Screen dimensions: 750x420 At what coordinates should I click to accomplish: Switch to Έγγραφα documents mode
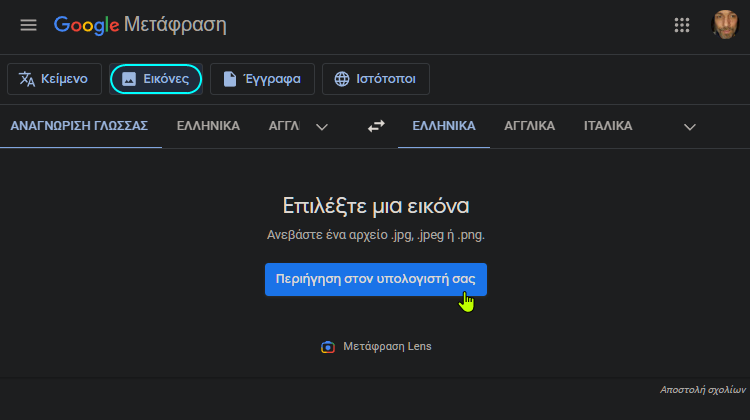[x=262, y=79]
